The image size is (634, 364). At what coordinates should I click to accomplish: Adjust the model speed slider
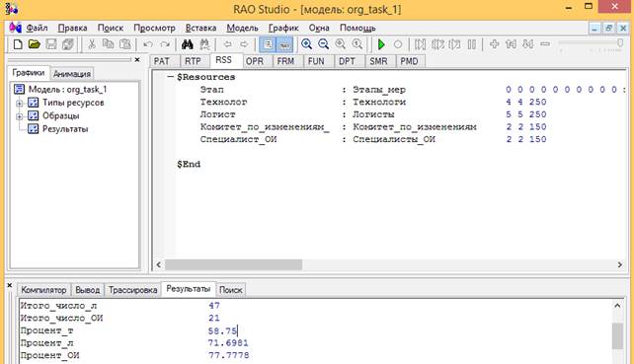(x=620, y=42)
